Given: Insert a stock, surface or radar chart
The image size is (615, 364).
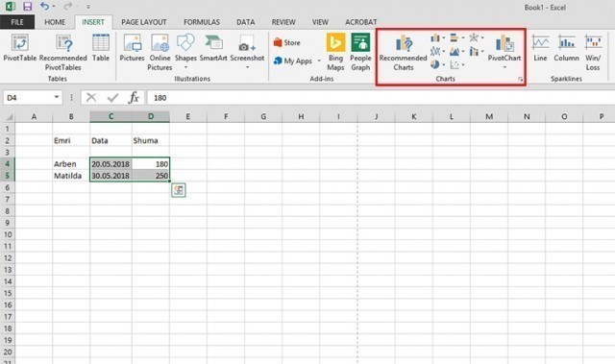Looking at the screenshot, I should (x=474, y=37).
